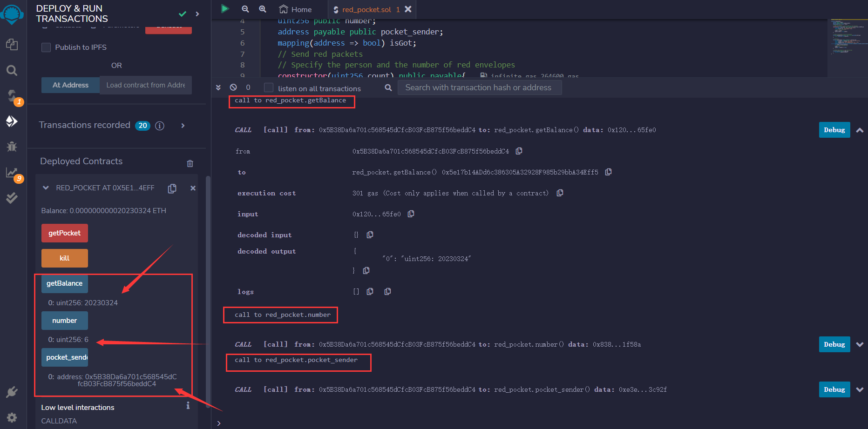Switch to the Home tab
Screen dimensions: 868x429
(294, 9)
